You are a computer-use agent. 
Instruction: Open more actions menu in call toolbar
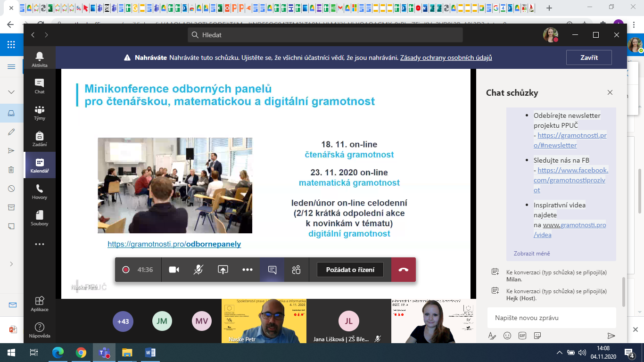click(248, 270)
